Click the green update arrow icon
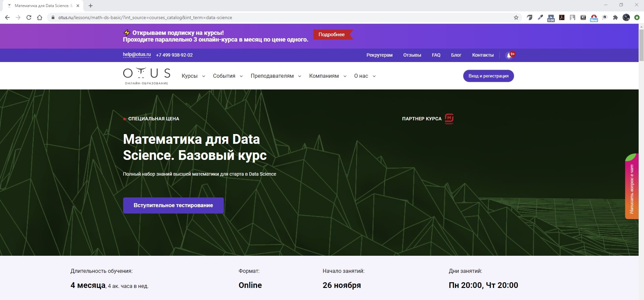 [x=637, y=17]
